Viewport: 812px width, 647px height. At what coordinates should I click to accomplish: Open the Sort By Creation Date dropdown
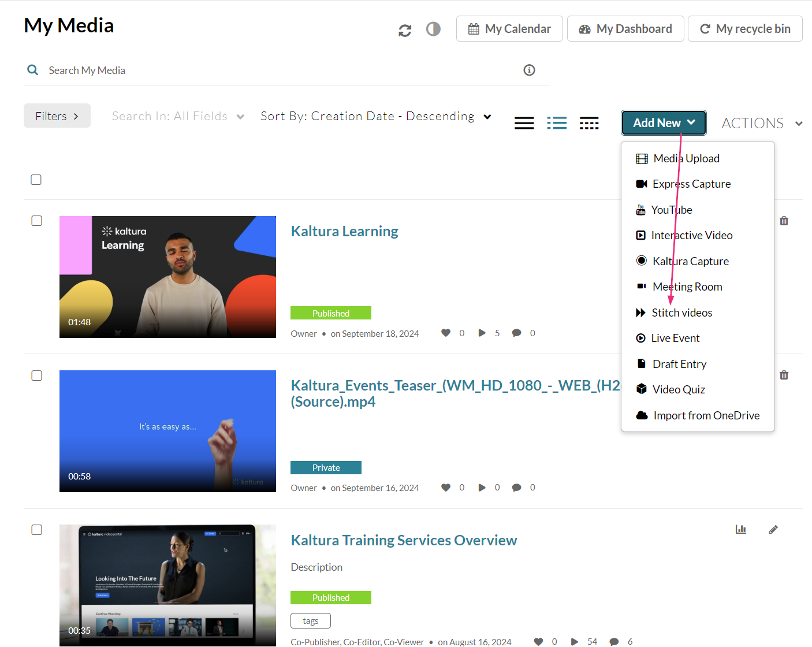(375, 116)
